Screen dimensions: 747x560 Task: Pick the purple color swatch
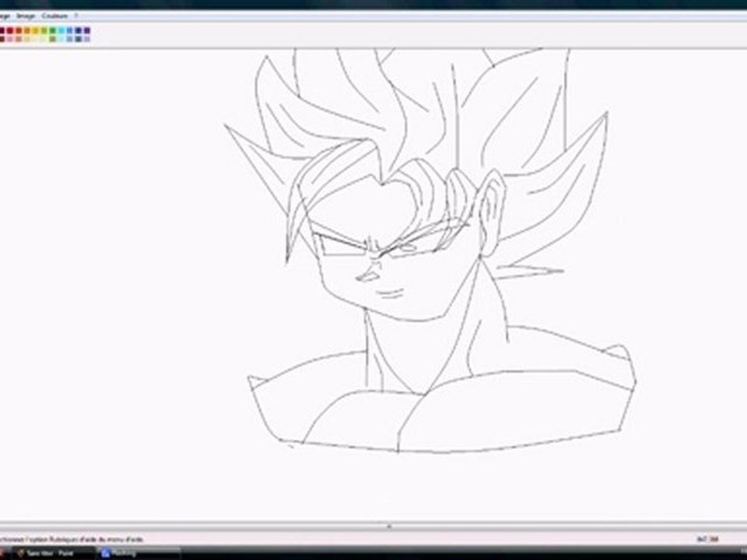tap(87, 30)
